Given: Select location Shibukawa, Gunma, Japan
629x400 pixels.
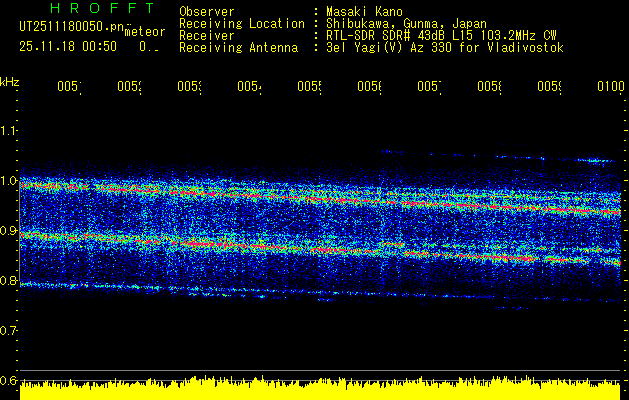Looking at the screenshot, I should 406,23.
